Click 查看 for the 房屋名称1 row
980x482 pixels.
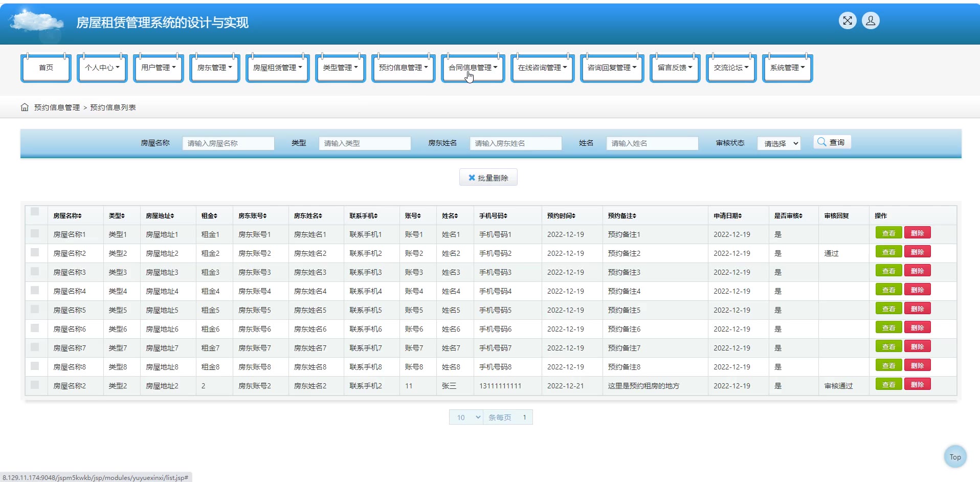click(x=889, y=233)
